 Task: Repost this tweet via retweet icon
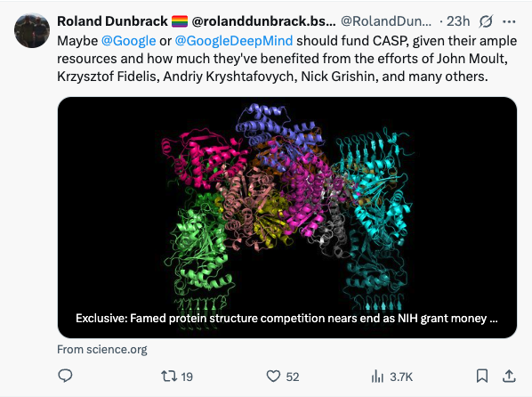click(x=169, y=377)
